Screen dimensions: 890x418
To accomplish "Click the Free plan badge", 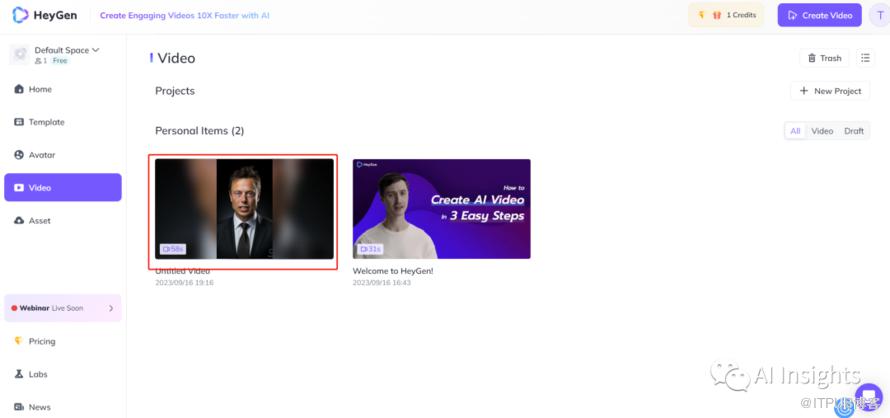I will (60, 61).
